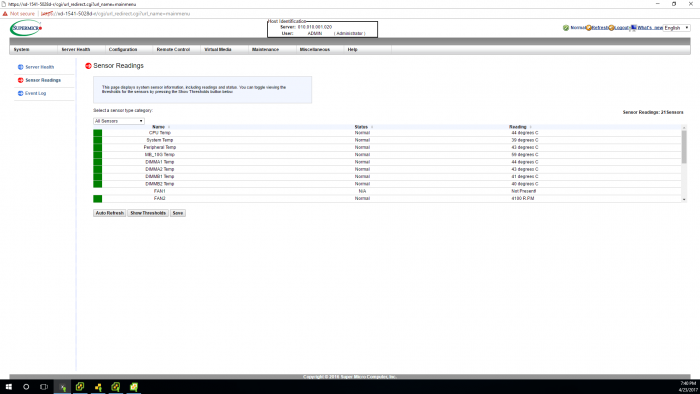This screenshot has height=394, width=700.
Task: Open Task View on the taskbar
Action: [44, 387]
